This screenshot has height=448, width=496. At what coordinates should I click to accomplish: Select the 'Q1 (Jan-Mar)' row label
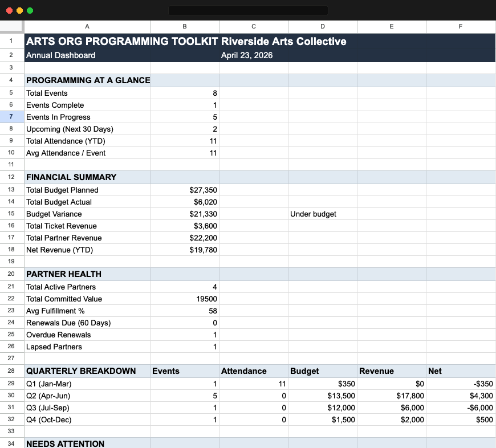point(87,384)
